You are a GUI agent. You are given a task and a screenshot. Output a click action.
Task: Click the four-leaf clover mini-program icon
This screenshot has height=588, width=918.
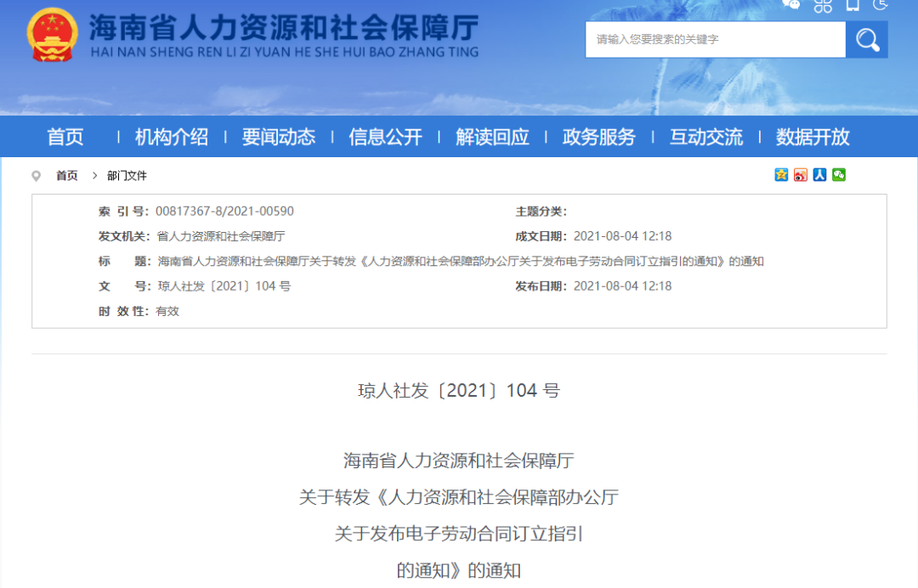point(823,5)
